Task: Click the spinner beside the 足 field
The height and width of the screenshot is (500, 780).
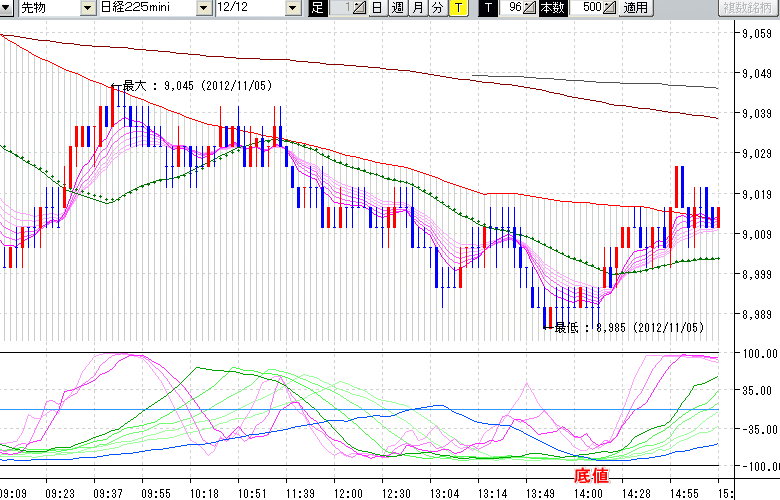Action: pos(360,8)
